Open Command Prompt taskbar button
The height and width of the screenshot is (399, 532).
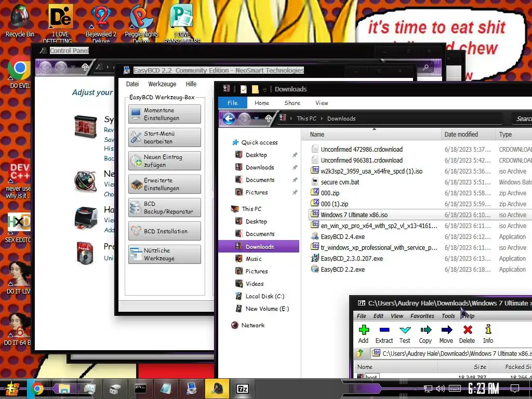140,389
